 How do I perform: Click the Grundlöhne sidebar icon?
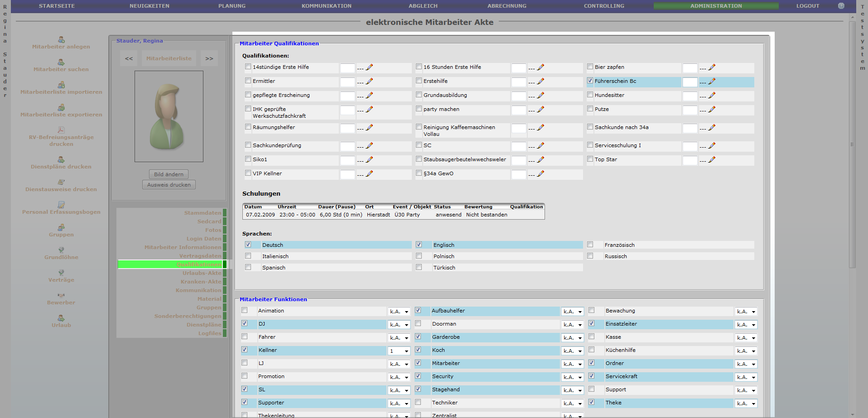[x=61, y=250]
